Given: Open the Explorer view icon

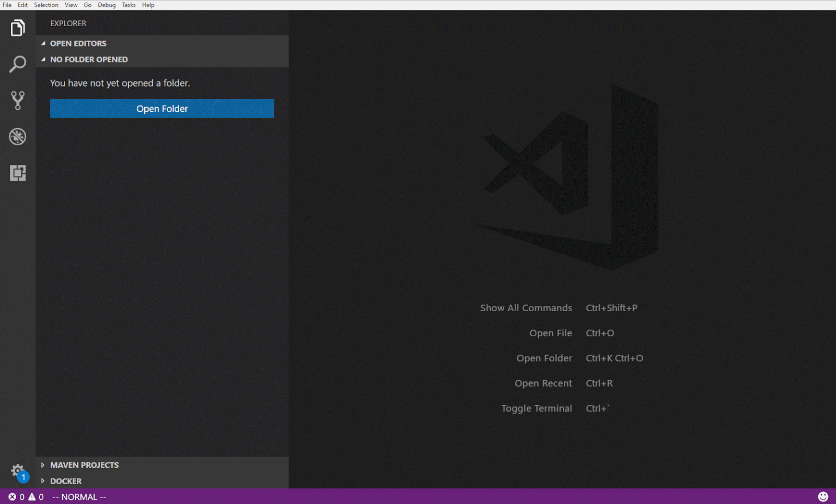Looking at the screenshot, I should point(18,28).
